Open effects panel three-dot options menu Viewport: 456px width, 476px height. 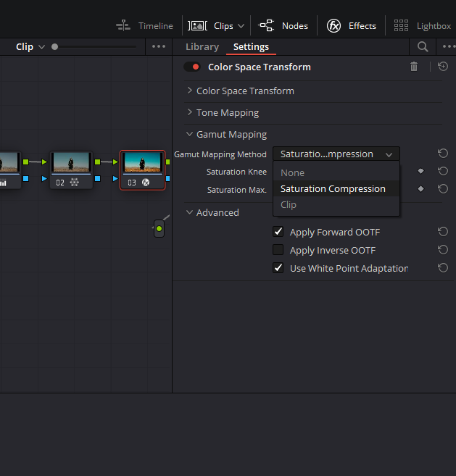[449, 46]
